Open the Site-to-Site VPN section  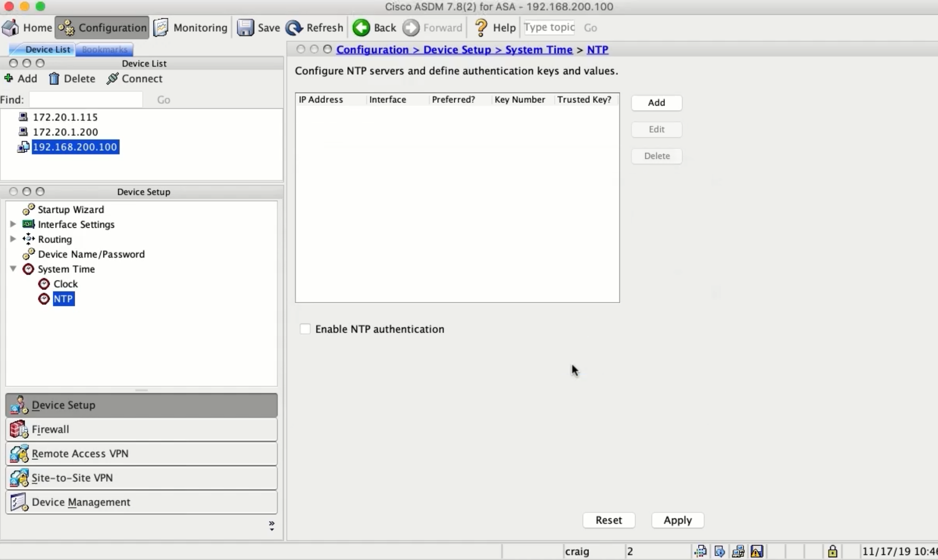tap(141, 478)
